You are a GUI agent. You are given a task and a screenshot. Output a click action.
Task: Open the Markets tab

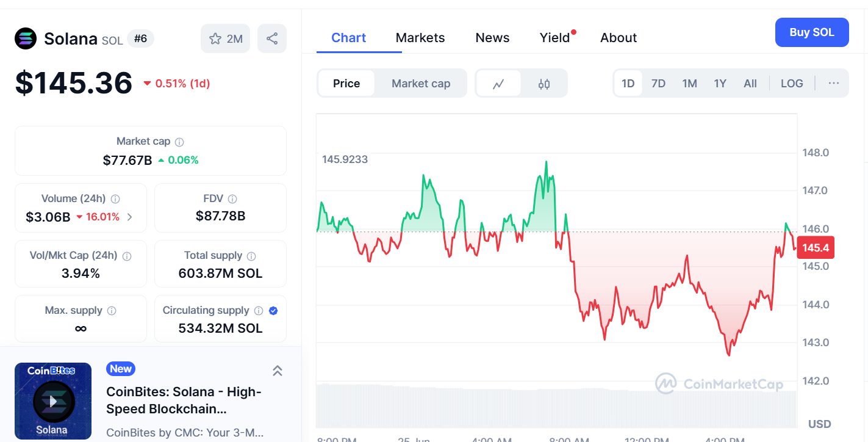[x=420, y=38]
